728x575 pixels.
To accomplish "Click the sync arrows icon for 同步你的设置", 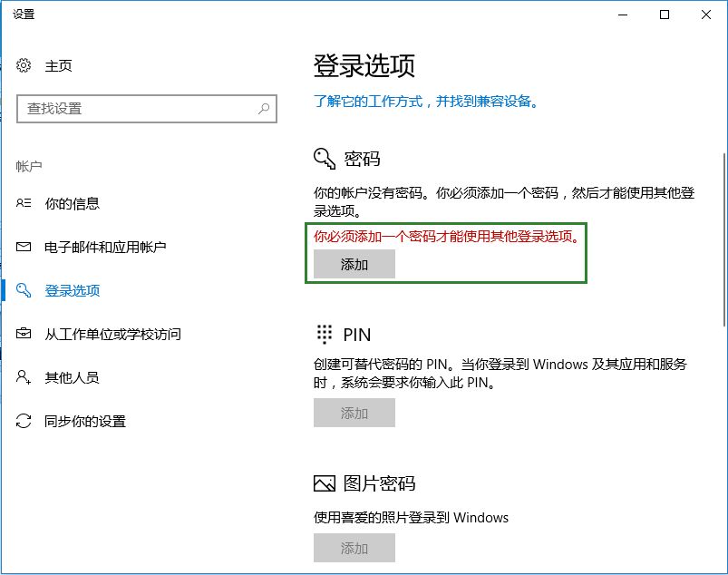I will (x=24, y=421).
